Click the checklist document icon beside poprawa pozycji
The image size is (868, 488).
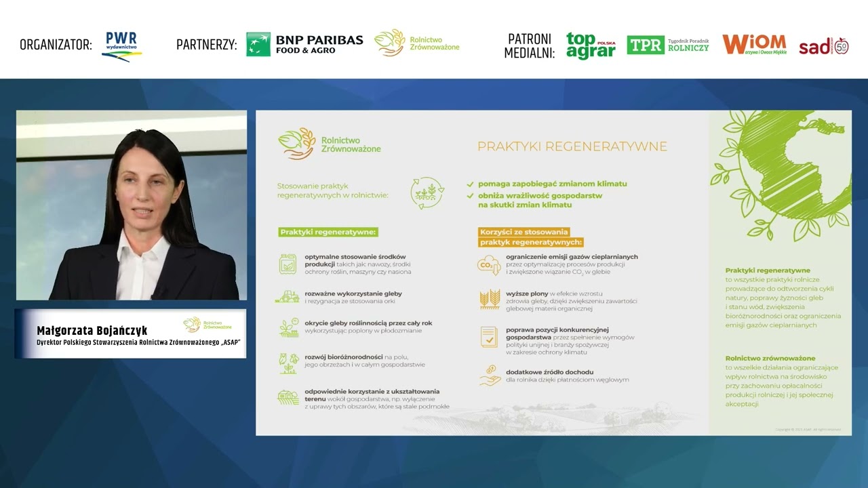click(489, 337)
